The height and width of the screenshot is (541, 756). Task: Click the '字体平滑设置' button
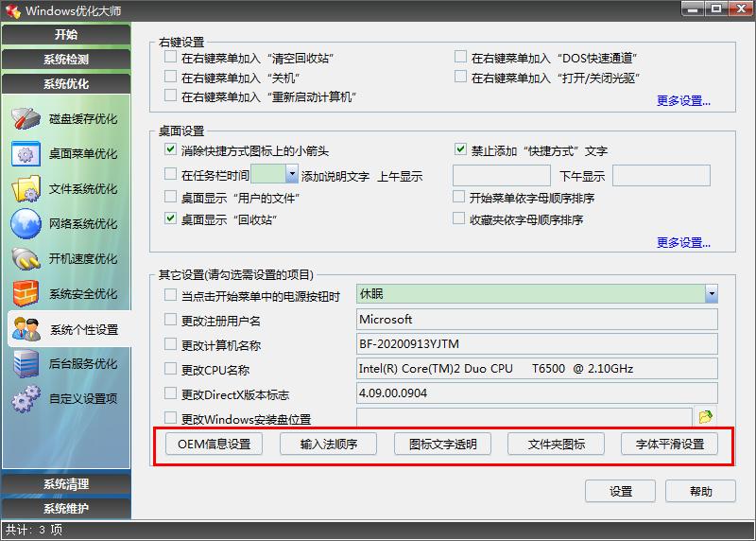coord(670,444)
